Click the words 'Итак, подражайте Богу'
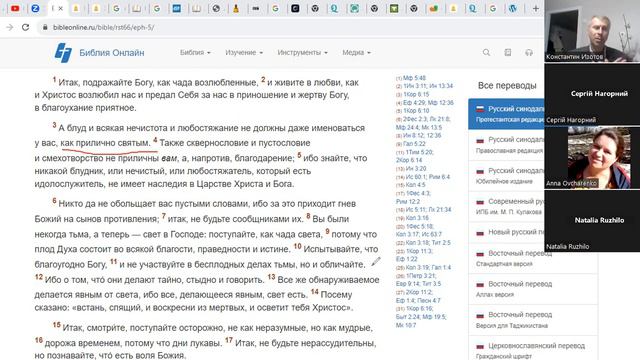This screenshot has width=640, height=360. click(x=107, y=82)
